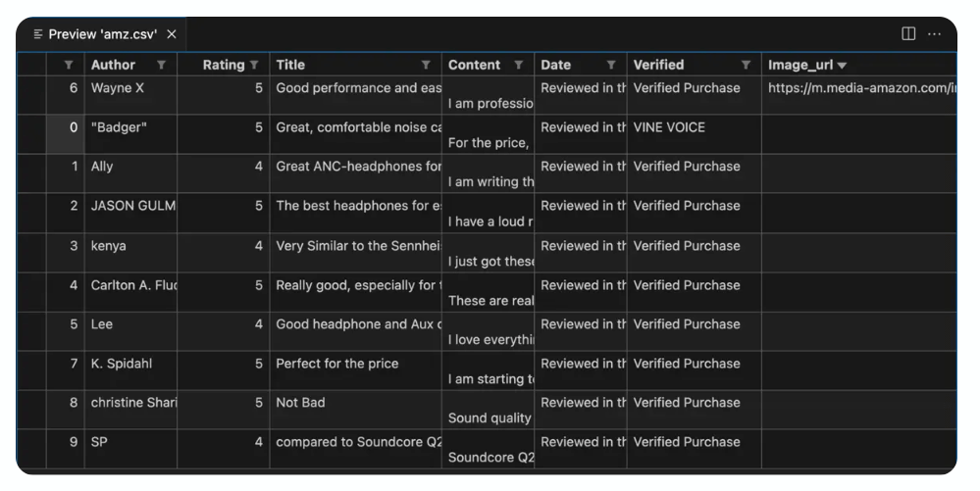The width and height of the screenshot is (980, 491).
Task: Select row index 0 cell
Action: point(66,134)
